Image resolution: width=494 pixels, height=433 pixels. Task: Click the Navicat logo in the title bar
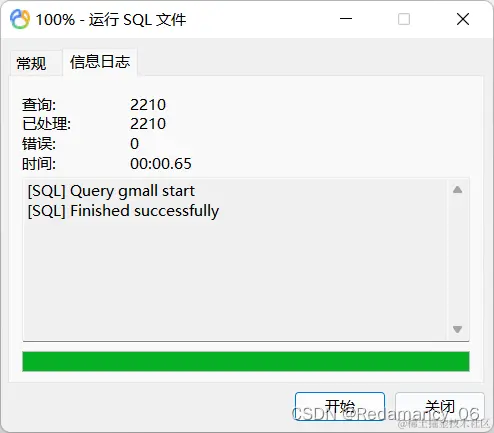tap(20, 19)
